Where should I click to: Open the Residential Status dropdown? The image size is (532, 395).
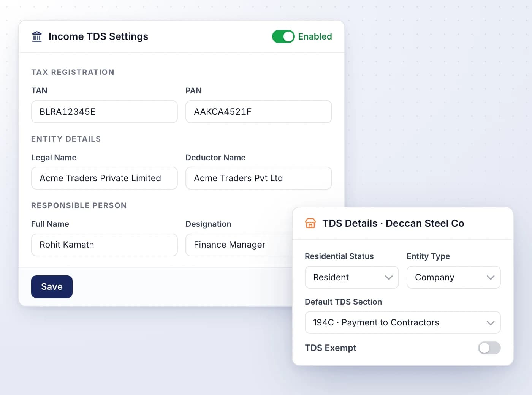coord(352,277)
